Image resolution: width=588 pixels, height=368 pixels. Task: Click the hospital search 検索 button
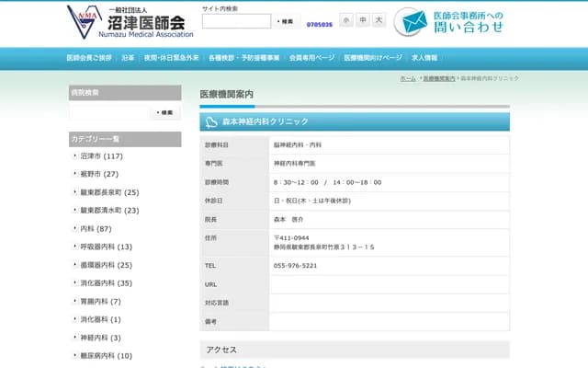tap(165, 112)
